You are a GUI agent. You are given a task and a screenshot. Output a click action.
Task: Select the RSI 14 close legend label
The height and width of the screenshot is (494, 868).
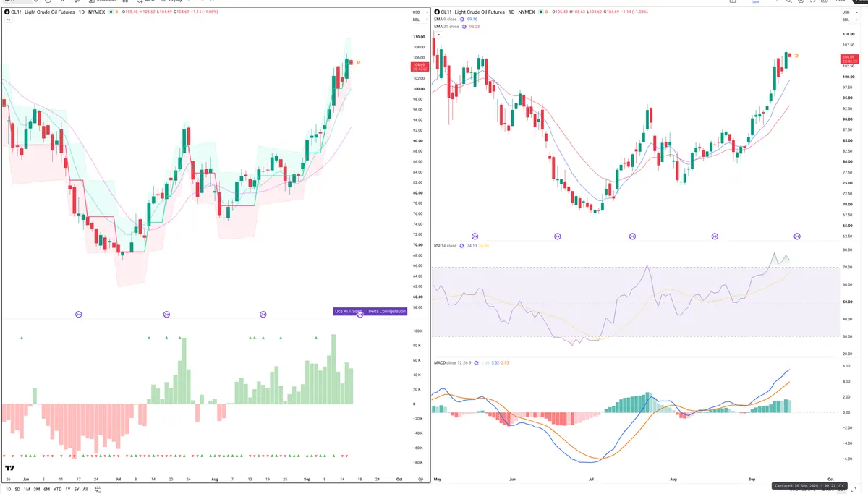point(445,246)
